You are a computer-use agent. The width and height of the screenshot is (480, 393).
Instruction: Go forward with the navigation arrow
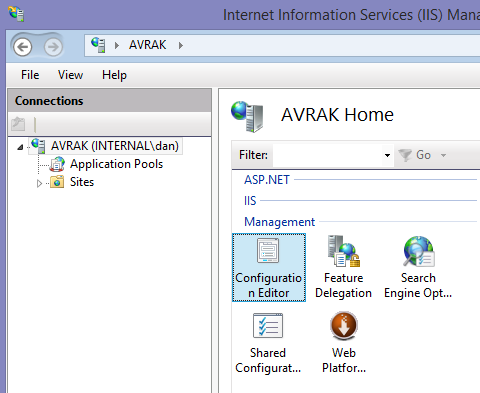pos(53,47)
